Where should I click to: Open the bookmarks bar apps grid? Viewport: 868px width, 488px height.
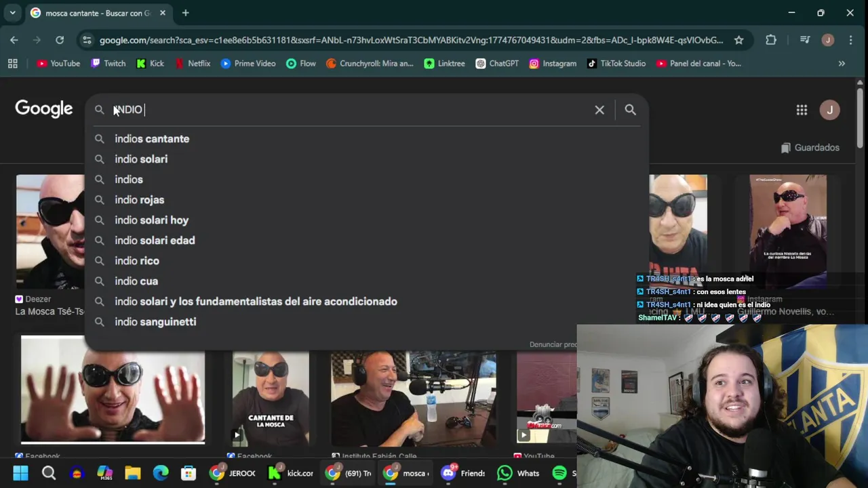pos(12,63)
